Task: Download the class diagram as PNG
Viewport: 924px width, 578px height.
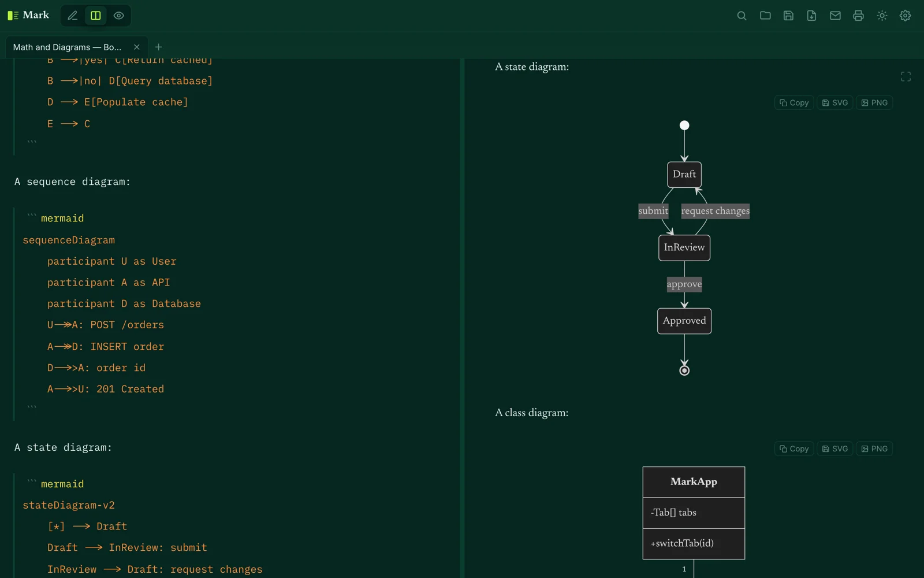Action: coord(874,449)
